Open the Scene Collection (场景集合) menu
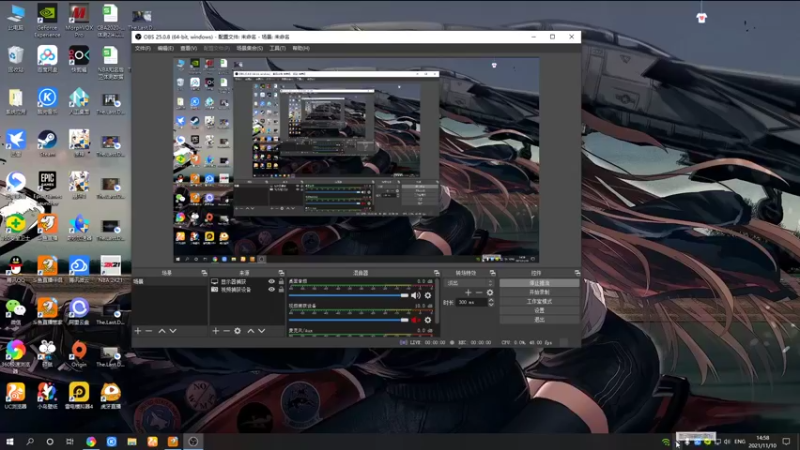 pos(249,48)
